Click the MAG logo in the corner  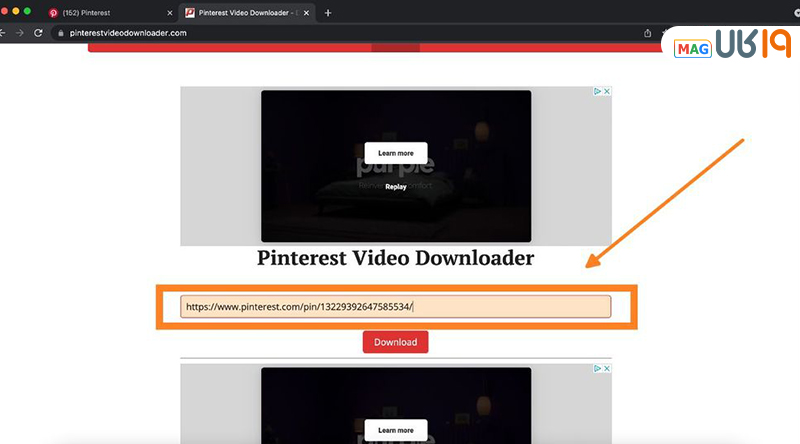tap(691, 49)
